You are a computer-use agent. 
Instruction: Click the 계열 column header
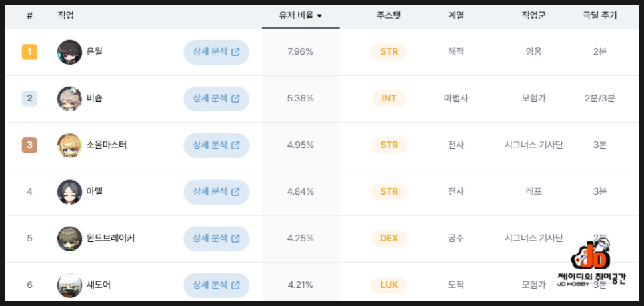[456, 16]
